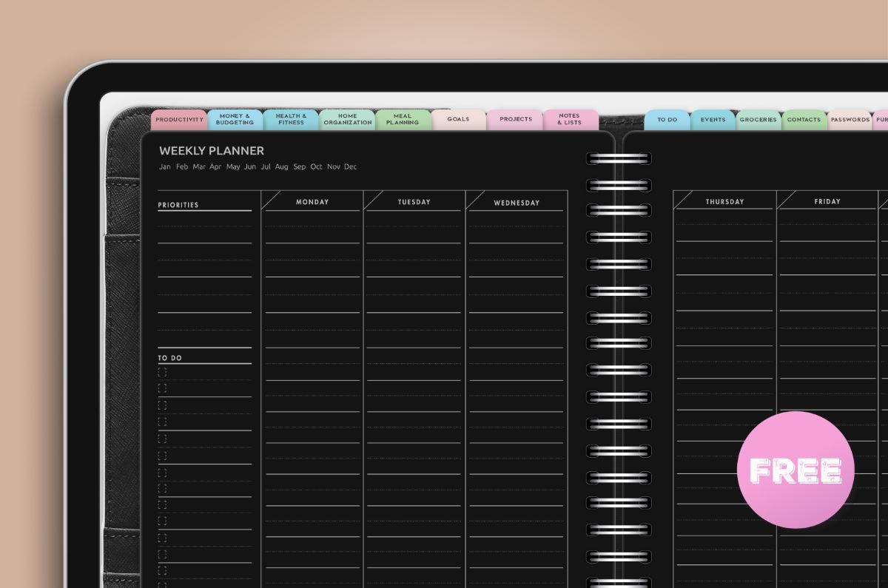
Task: Open the Goals tab
Action: pos(459,120)
